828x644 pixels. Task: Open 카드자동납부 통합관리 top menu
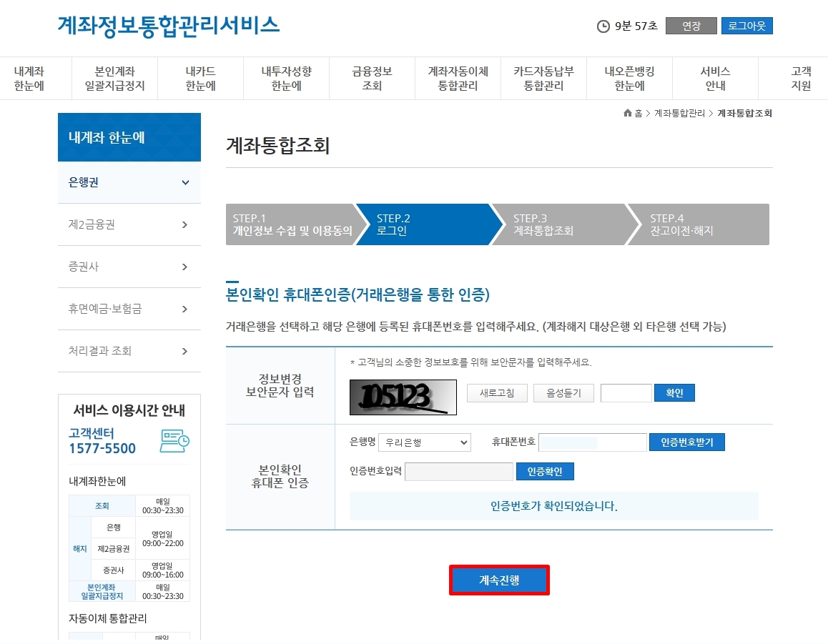544,78
